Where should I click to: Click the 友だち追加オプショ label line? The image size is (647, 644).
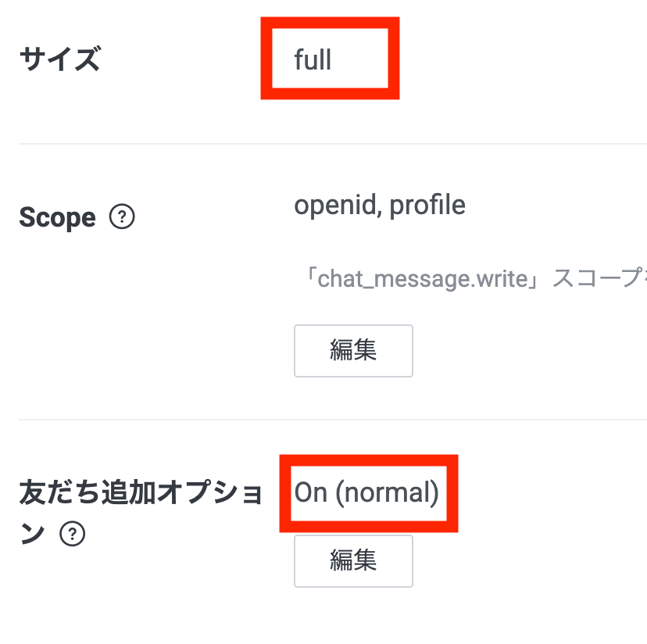[141, 494]
